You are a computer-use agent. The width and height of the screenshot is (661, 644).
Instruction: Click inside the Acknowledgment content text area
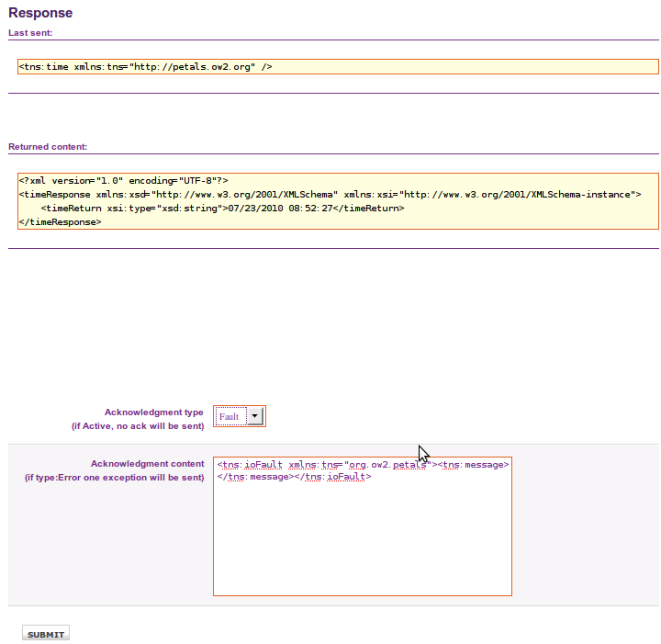point(362,542)
